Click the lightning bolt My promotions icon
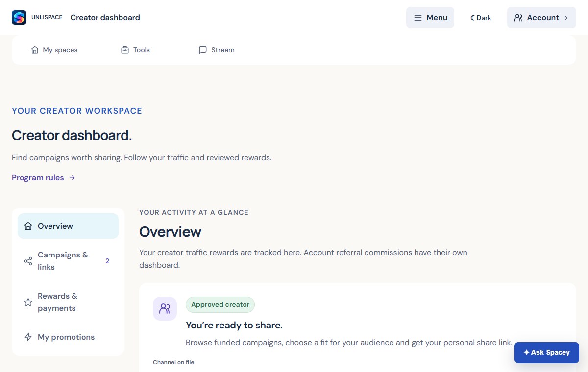The height and width of the screenshot is (372, 588). coord(28,337)
